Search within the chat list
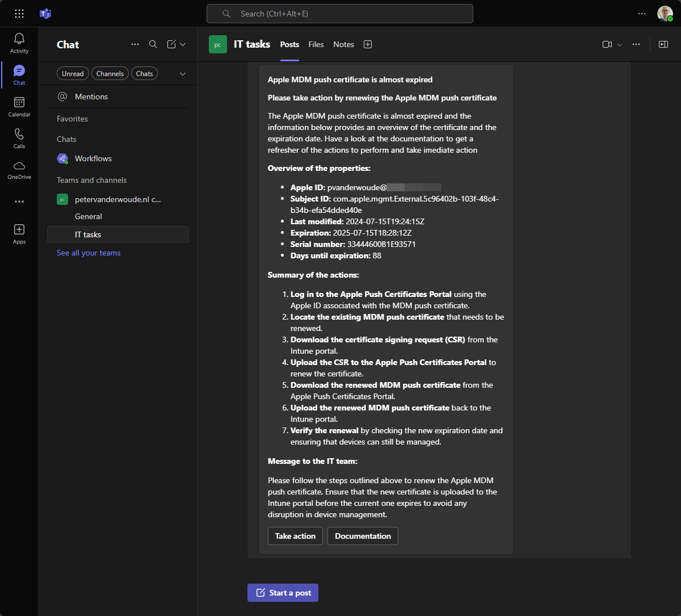This screenshot has height=616, width=681. (x=153, y=44)
